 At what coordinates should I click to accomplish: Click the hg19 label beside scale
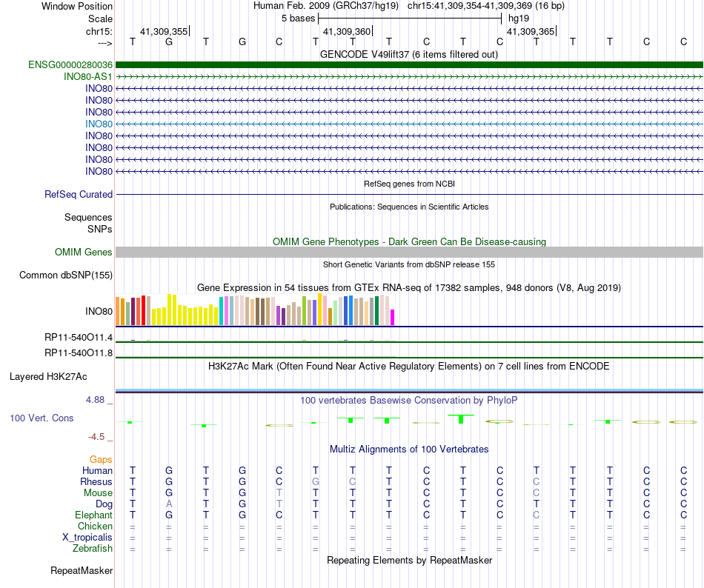click(519, 19)
